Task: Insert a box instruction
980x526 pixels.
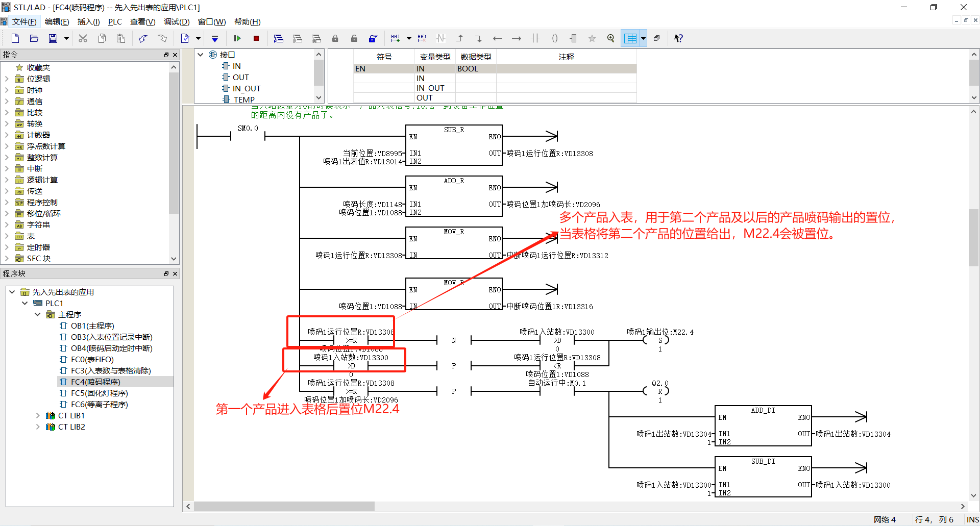Action: (573, 38)
